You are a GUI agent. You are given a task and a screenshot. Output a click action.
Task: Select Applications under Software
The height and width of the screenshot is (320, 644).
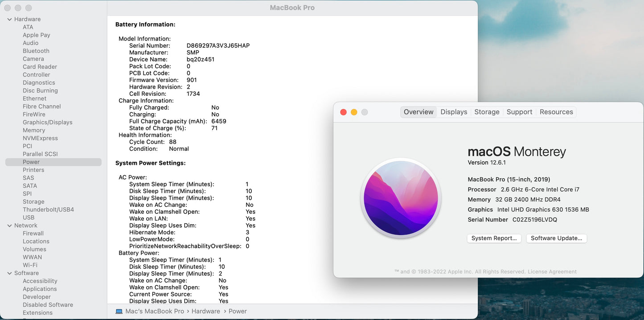click(40, 289)
